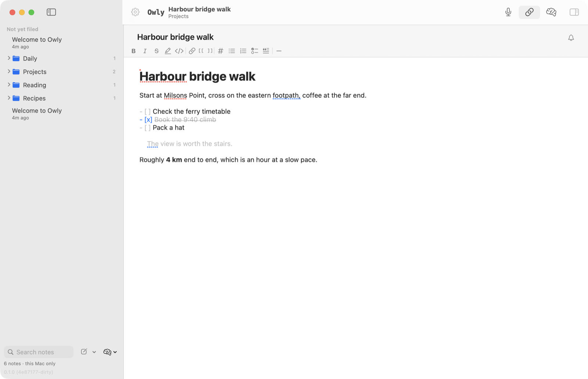Toggle bold formatting in the editor toolbar
Image resolution: width=588 pixels, height=379 pixels.
(x=133, y=51)
